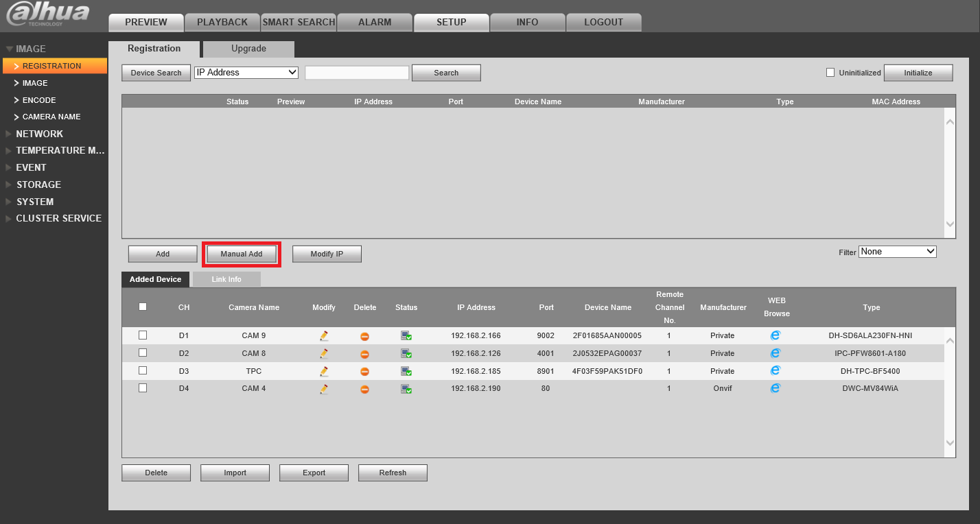Click the Manual Add button
This screenshot has width=980, height=524.
[x=242, y=254]
